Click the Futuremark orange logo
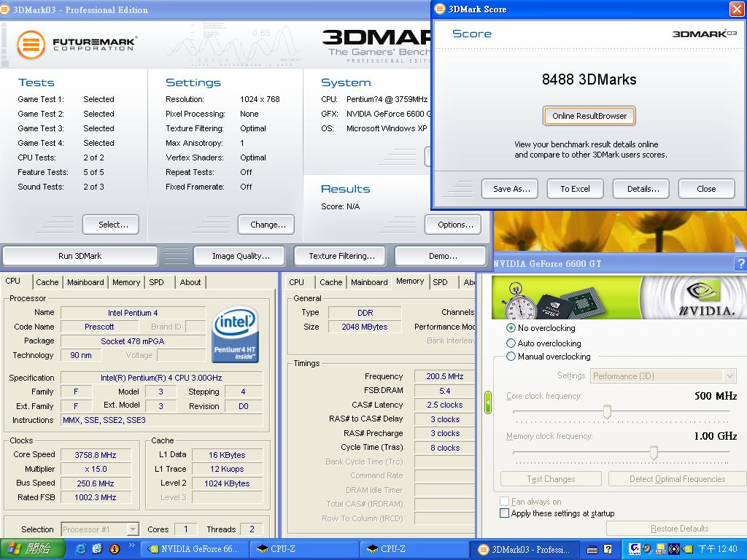The height and width of the screenshot is (560, 747). tap(31, 44)
